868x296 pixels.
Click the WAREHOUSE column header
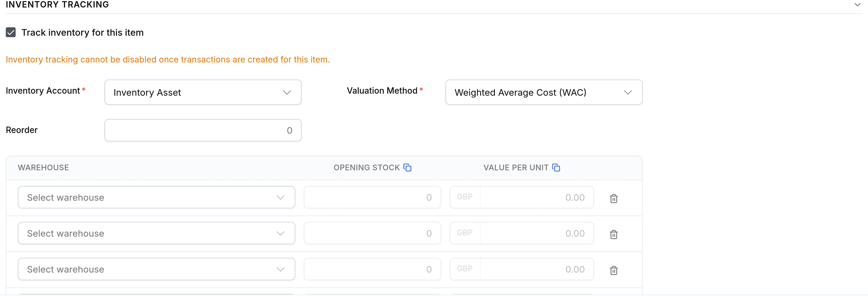pos(43,168)
